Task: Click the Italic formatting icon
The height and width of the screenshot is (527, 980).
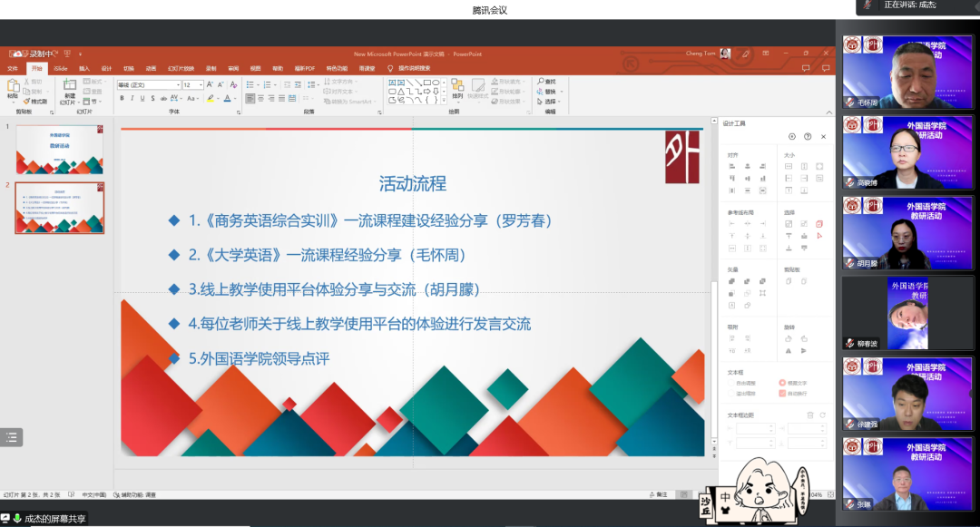Action: (x=132, y=99)
